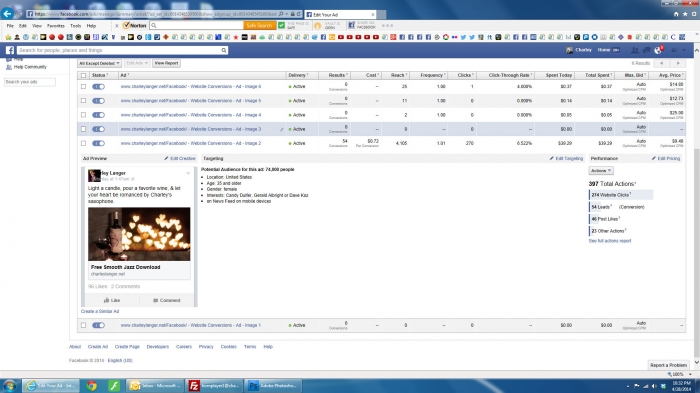Open the friend requests icon
The width and height of the screenshot is (700, 393).
[x=634, y=50]
